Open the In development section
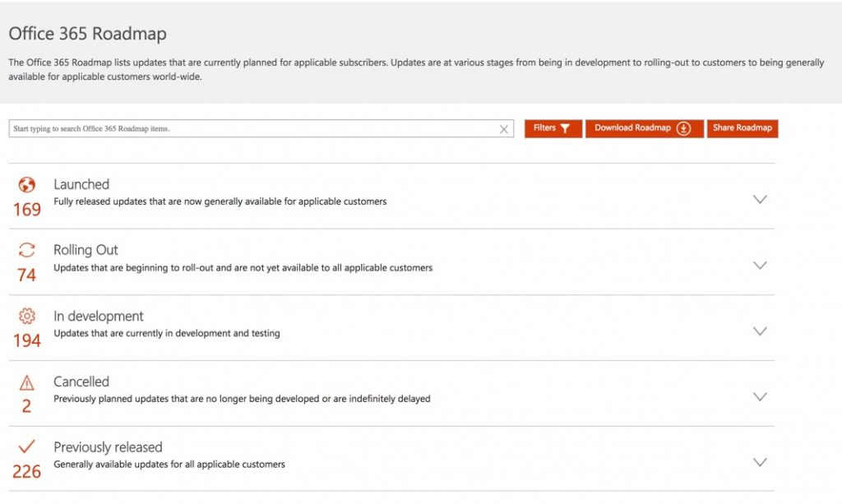The height and width of the screenshot is (504, 842). coord(759,331)
